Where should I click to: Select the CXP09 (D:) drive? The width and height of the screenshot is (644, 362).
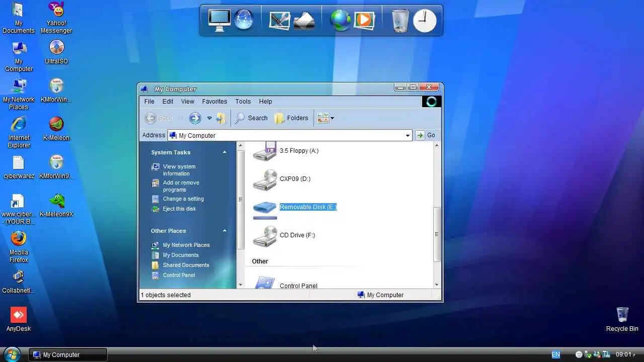282,179
